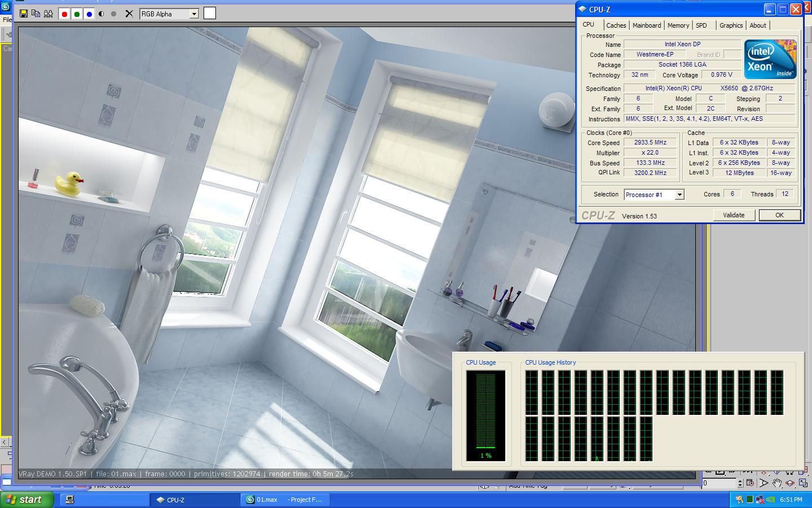
Task: Click the Time Configuration icon in 3ds Max
Action: (750, 483)
